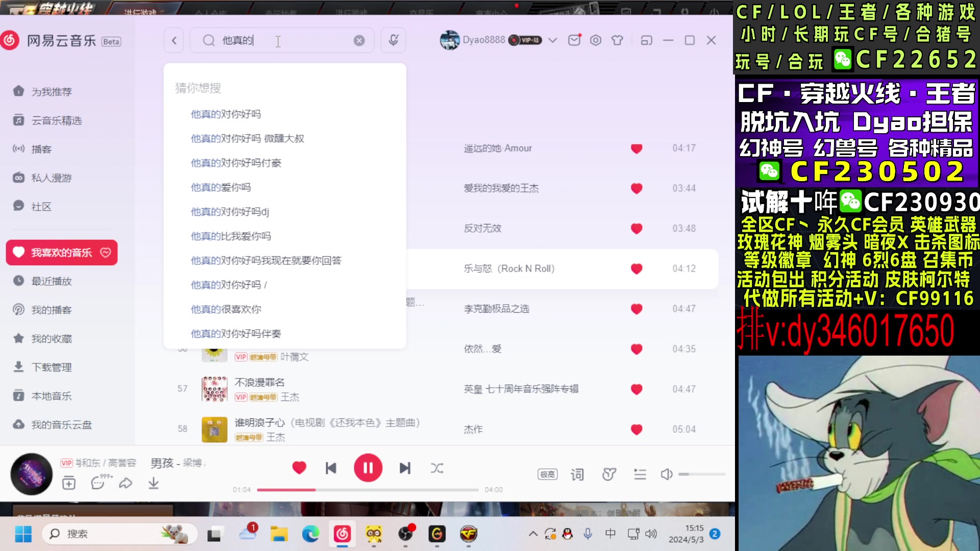Unlike the song in album 乐与怒 (Rock N Roll)
This screenshot has width=980, height=551.
point(636,269)
